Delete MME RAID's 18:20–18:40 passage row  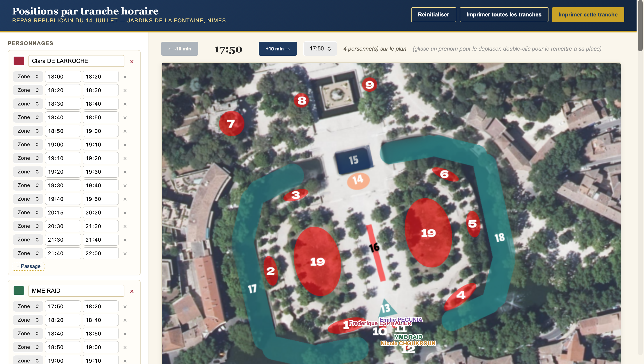[125, 320]
